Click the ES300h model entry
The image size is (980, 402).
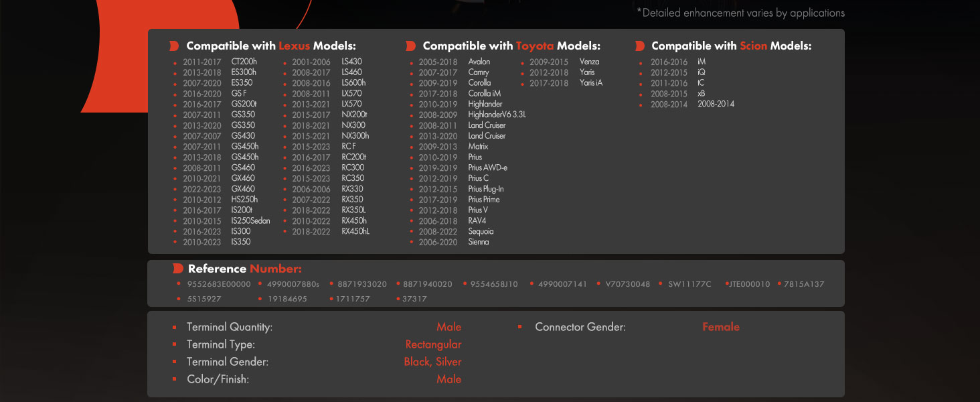(x=244, y=72)
